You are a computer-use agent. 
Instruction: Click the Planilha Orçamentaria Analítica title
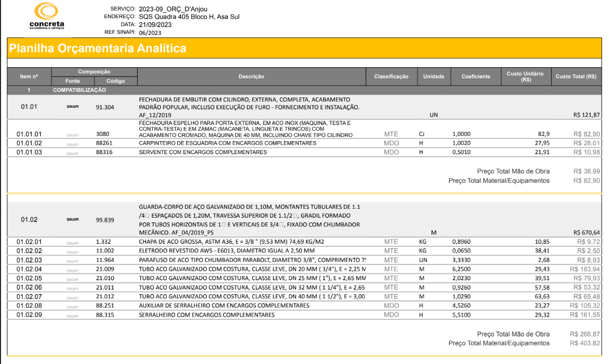click(97, 48)
